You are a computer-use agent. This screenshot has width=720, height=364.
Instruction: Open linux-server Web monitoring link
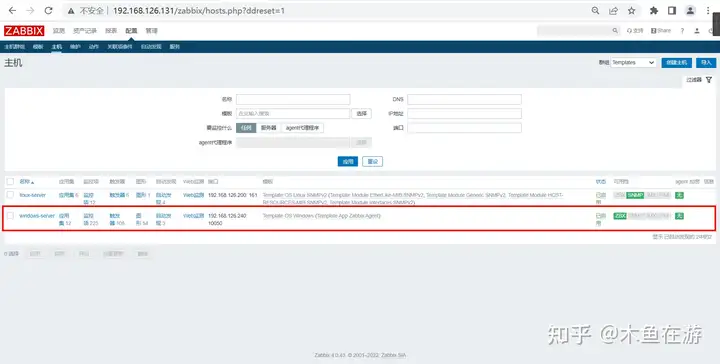193,195
